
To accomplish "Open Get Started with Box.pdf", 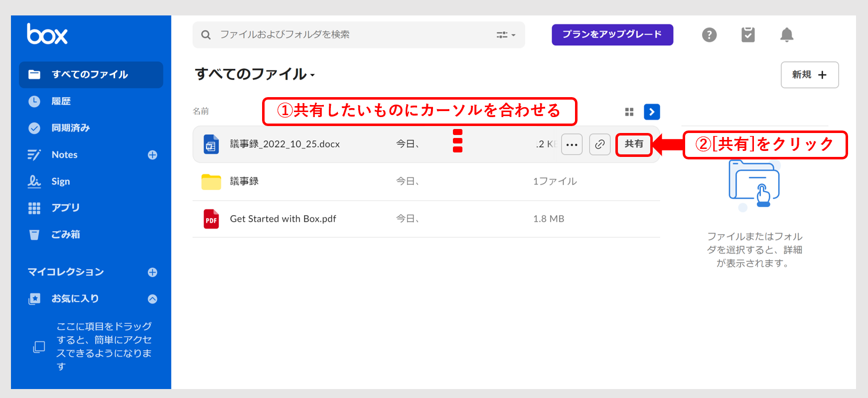I will (283, 219).
